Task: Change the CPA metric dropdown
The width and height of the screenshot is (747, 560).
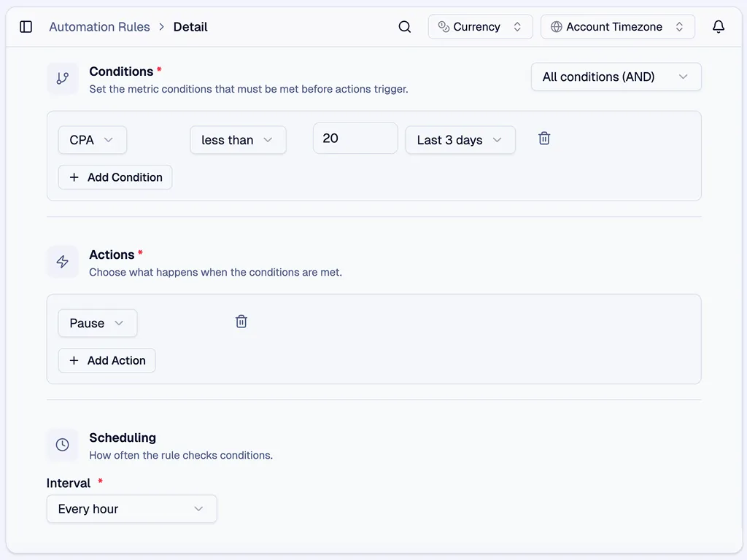Action: click(x=92, y=140)
